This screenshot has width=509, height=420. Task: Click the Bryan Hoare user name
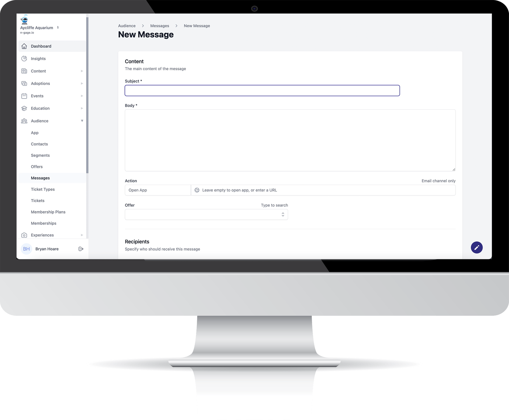[x=47, y=249]
